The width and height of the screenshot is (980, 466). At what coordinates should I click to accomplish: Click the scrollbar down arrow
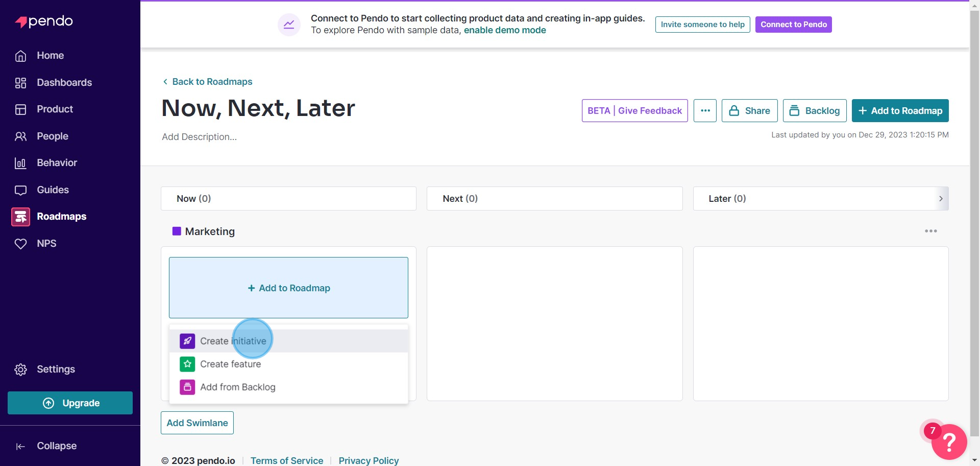[x=974, y=460]
